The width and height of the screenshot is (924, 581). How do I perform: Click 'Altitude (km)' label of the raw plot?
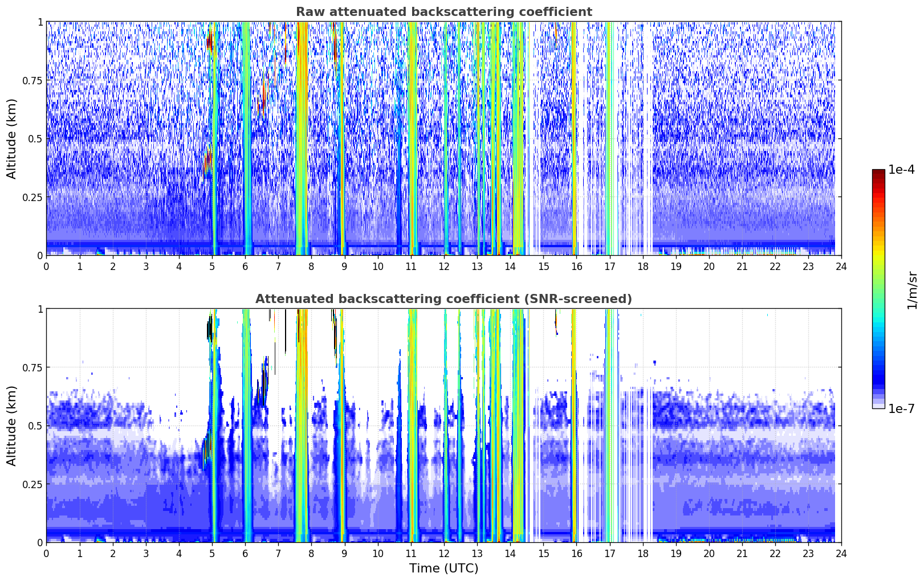coord(12,138)
